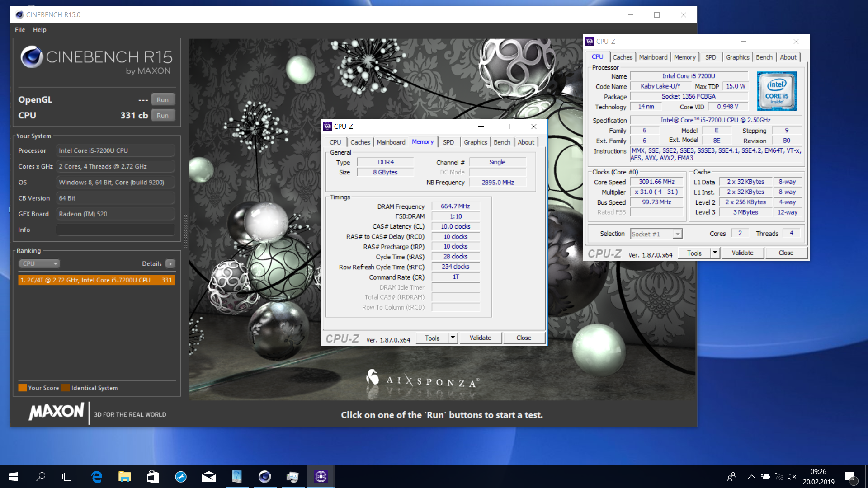Image resolution: width=868 pixels, height=488 pixels.
Task: Open Task View on the taskbar
Action: click(68, 477)
